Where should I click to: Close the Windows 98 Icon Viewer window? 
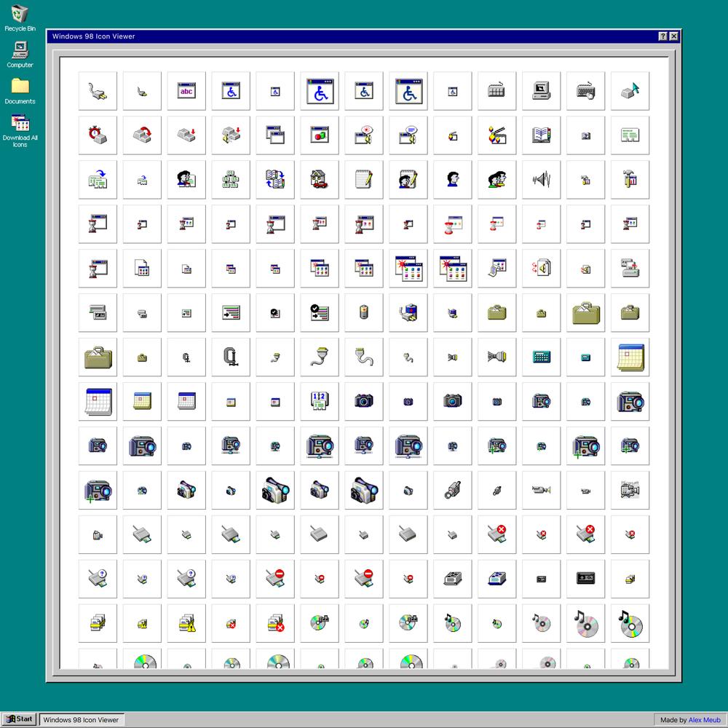click(673, 36)
